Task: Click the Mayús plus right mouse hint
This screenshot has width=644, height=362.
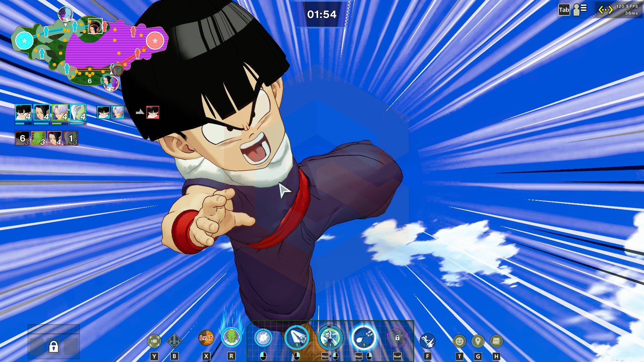Action: 364,356
